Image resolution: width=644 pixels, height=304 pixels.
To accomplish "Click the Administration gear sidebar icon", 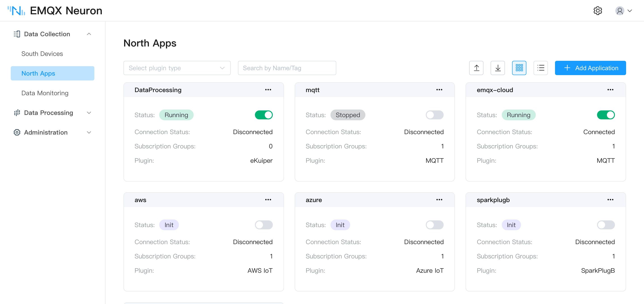I will (17, 132).
